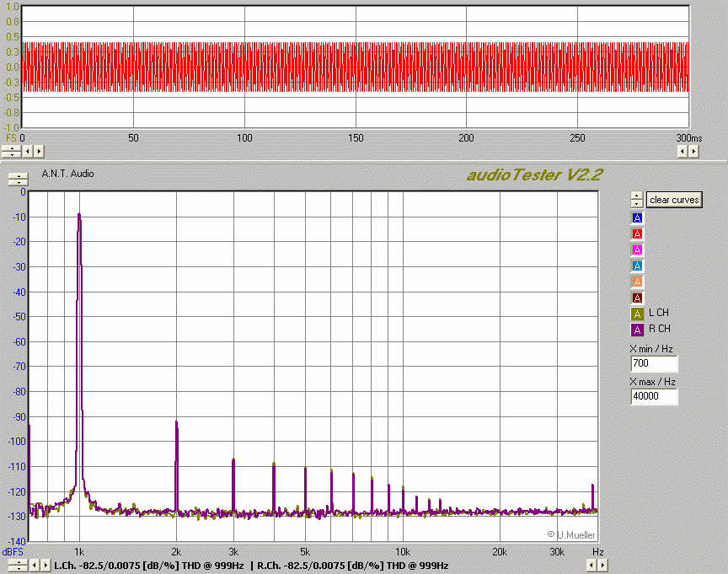Toggle the purple R CH curve icon
The image size is (728, 574).
(x=637, y=330)
